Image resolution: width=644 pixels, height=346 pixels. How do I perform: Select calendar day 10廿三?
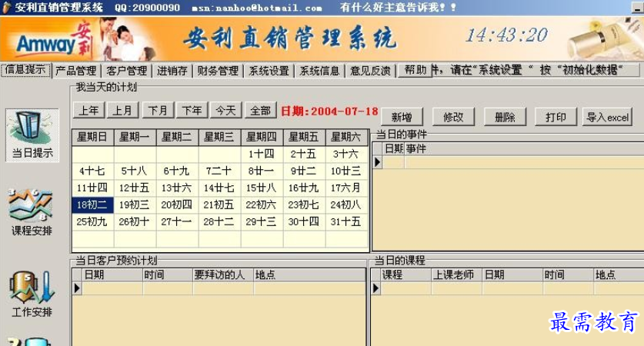coord(345,171)
